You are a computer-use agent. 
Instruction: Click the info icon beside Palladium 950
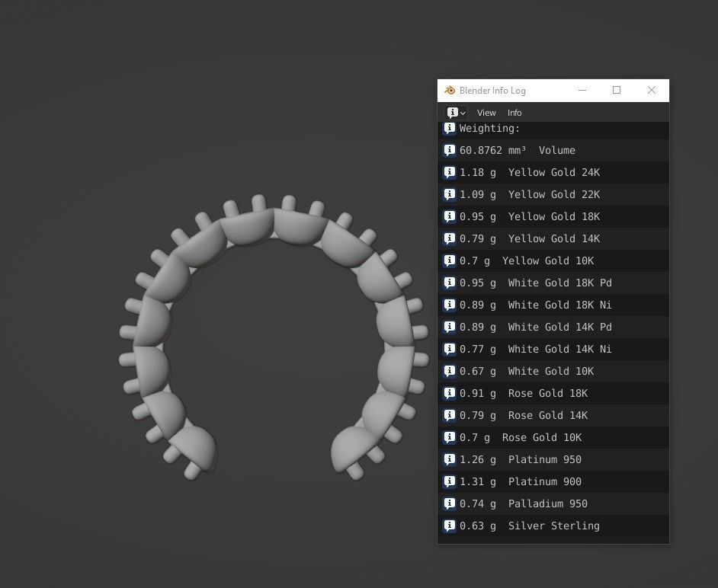pyautogui.click(x=449, y=503)
